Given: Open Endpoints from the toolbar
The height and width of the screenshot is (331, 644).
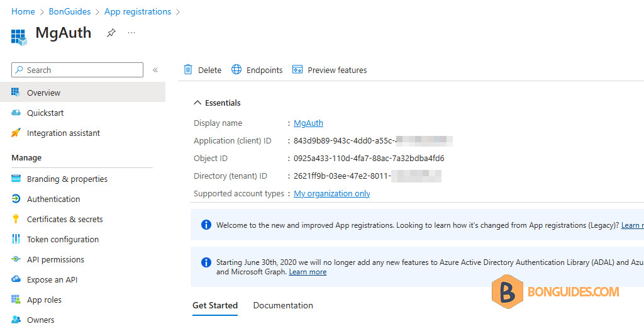Looking at the screenshot, I should (x=265, y=70).
